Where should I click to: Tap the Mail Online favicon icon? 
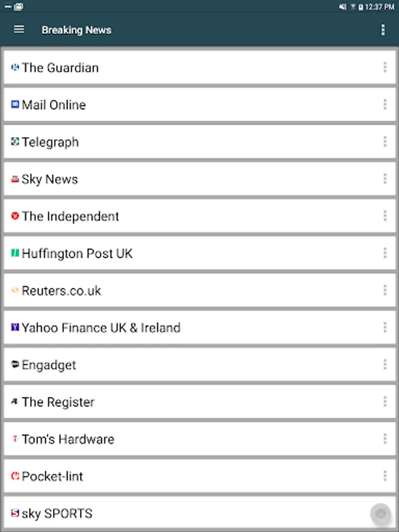pyautogui.click(x=15, y=105)
